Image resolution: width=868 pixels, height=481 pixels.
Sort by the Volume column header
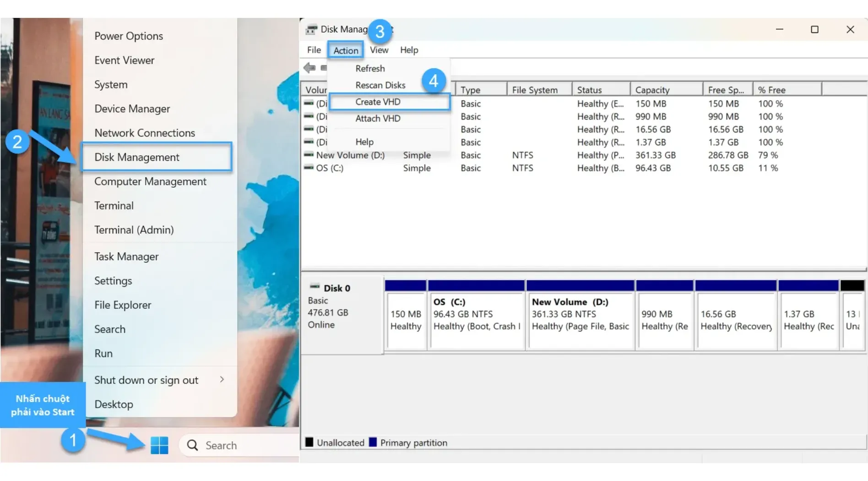point(316,89)
